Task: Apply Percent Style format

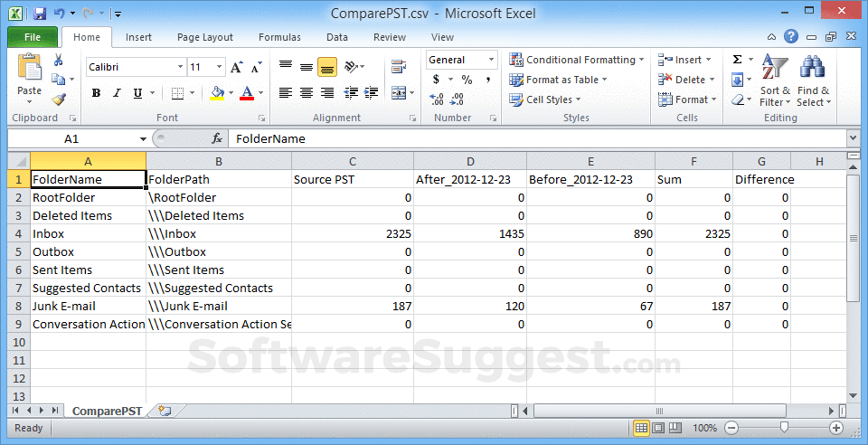Action: (x=467, y=80)
